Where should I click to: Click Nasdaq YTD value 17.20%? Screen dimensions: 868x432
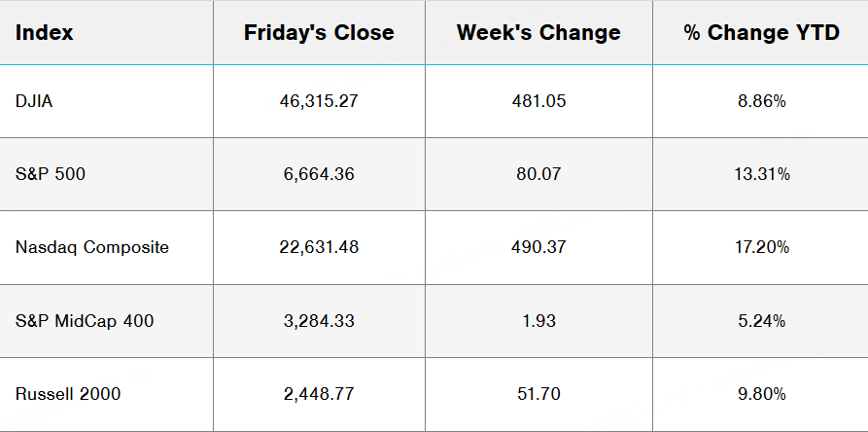click(x=762, y=247)
